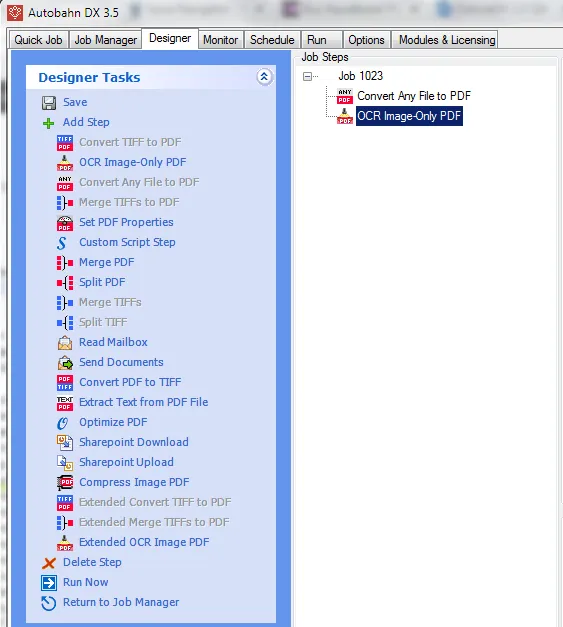Collapse the Job 1023 tree node
Image resolution: width=563 pixels, height=627 pixels.
pyautogui.click(x=307, y=76)
